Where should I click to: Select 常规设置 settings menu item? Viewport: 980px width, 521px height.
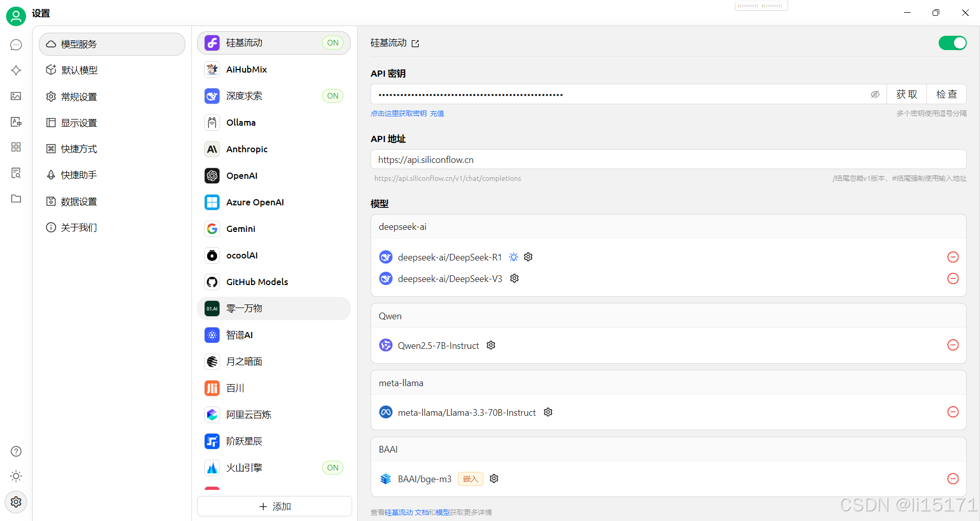(112, 97)
